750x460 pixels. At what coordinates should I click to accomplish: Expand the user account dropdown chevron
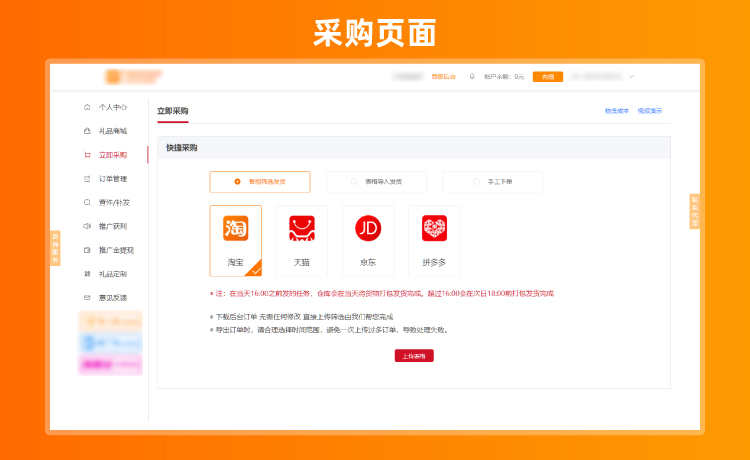coord(631,77)
